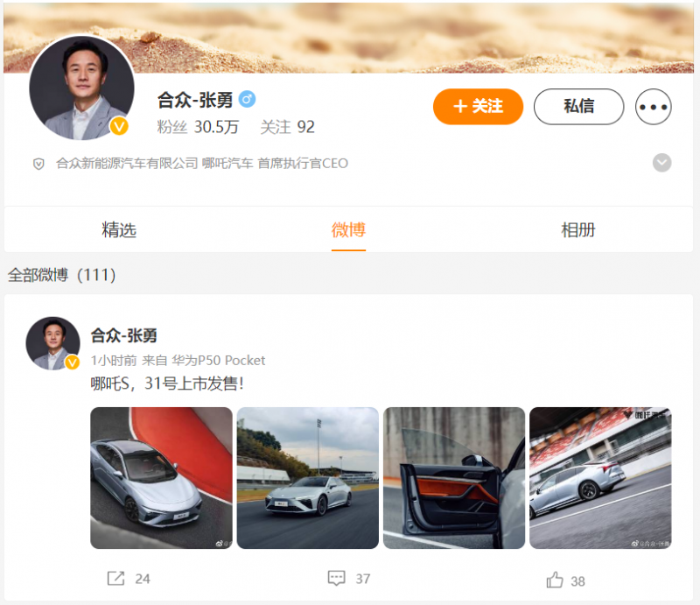Click the shield verification icon
Image resolution: width=700 pixels, height=605 pixels.
38,164
